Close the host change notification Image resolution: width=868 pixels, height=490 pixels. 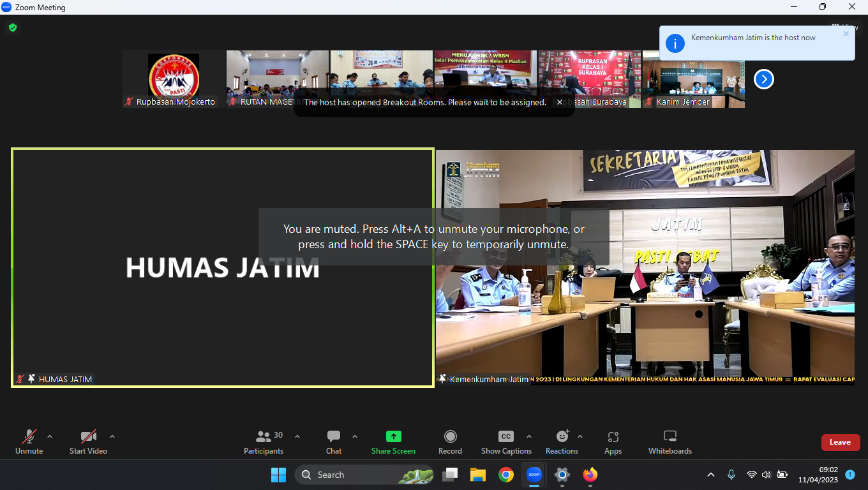point(846,34)
